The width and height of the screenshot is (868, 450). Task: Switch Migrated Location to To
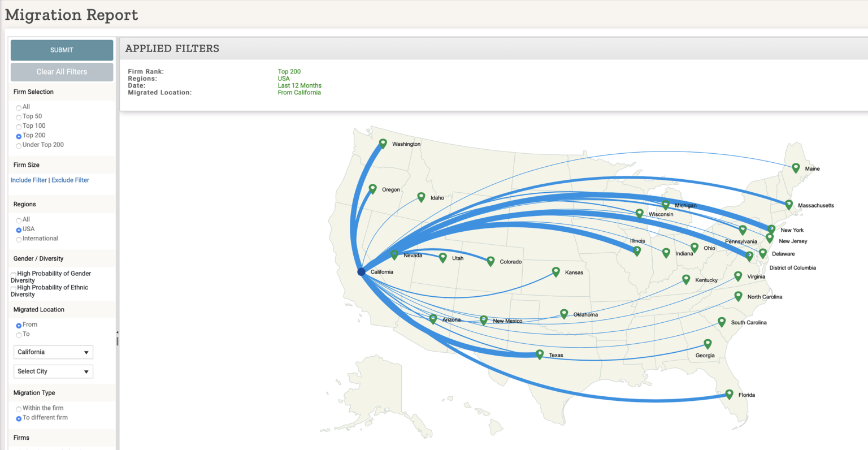(19, 334)
